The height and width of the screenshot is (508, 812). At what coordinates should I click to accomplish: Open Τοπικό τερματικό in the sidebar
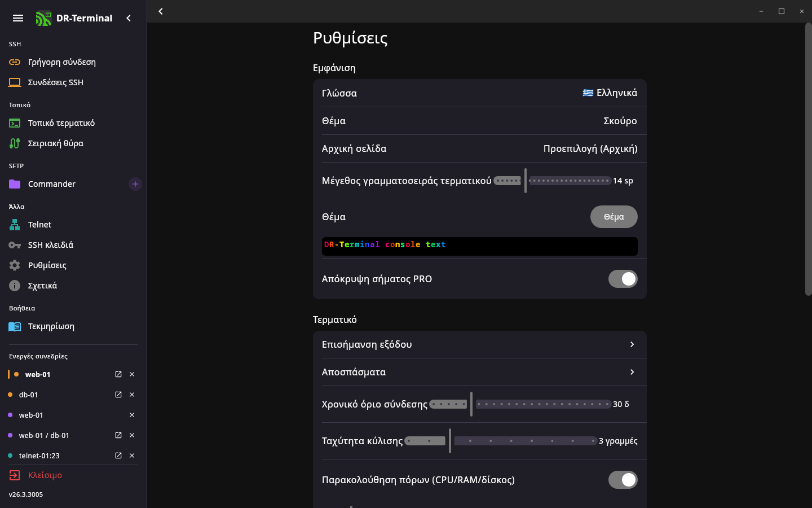tap(73, 123)
